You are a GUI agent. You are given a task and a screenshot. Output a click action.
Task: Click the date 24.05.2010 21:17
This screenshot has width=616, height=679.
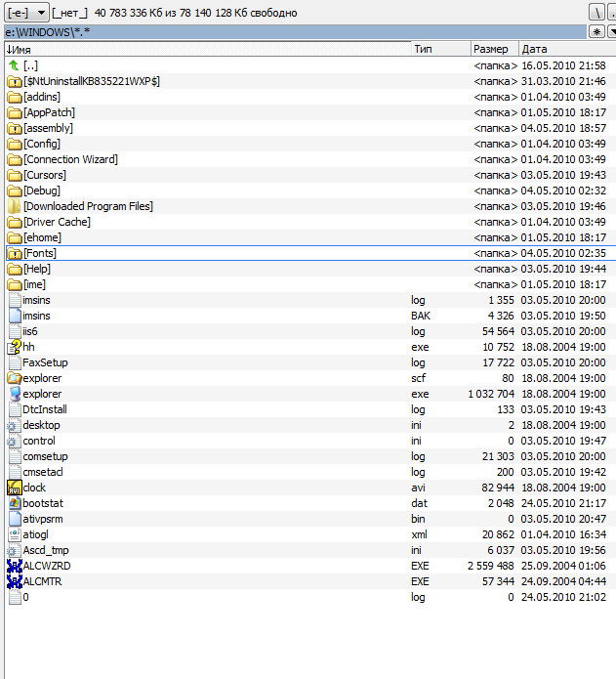click(x=563, y=503)
